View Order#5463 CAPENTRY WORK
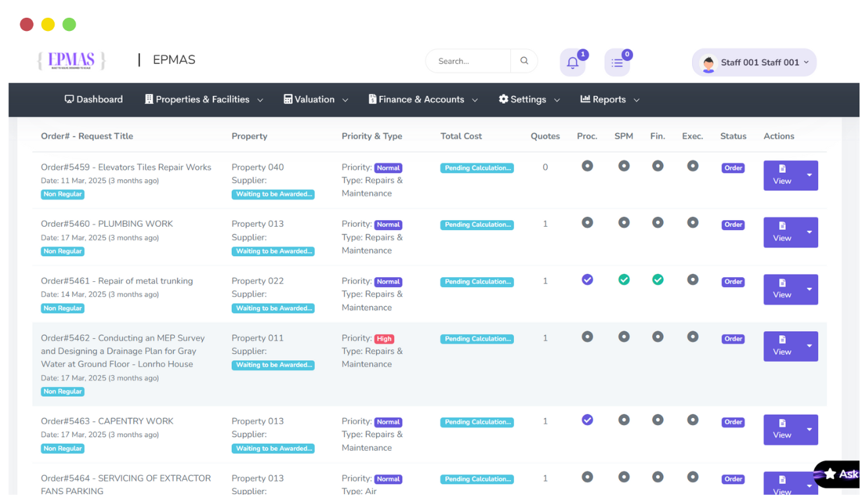This screenshot has height=502, width=868. (782, 430)
